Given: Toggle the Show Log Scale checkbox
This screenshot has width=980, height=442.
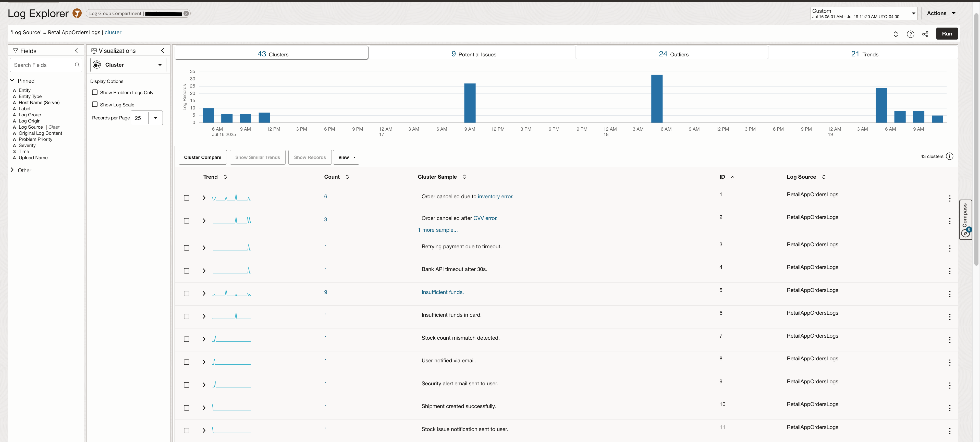Looking at the screenshot, I should click(95, 104).
